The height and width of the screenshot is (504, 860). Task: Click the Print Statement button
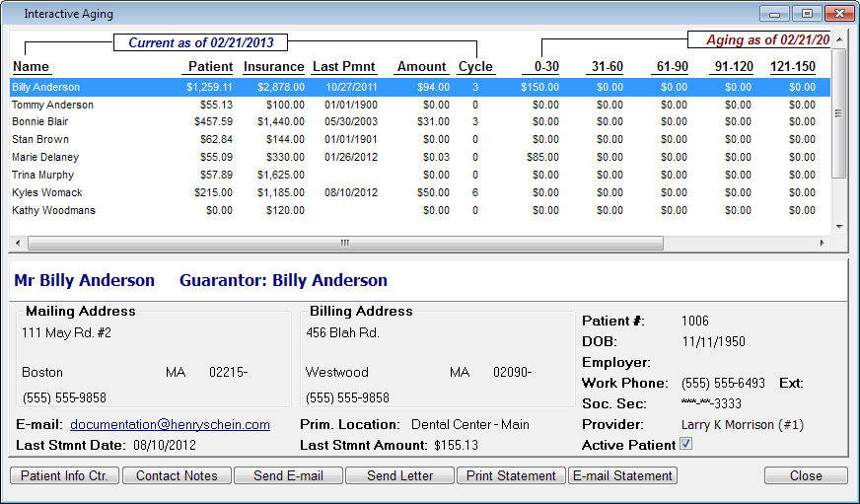point(511,475)
